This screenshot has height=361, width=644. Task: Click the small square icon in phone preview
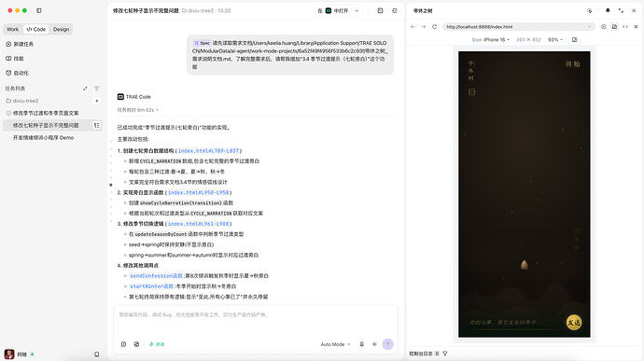coord(472,92)
